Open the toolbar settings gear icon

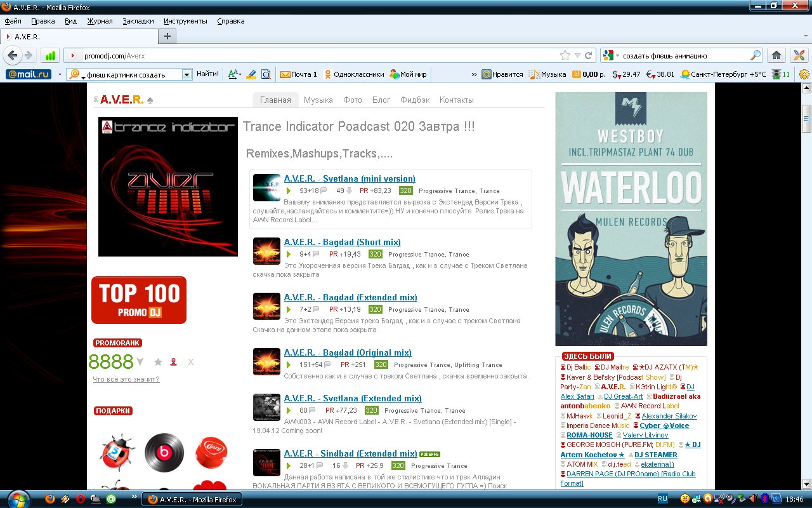(x=804, y=74)
